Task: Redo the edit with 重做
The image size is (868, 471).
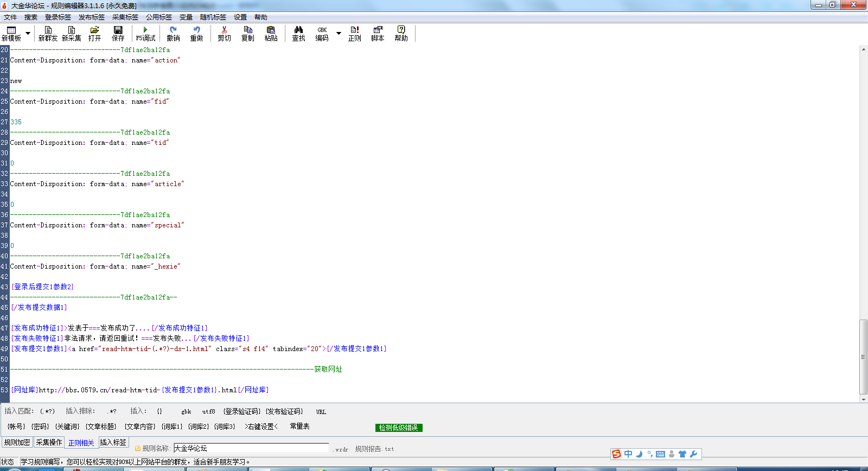Action: point(196,34)
